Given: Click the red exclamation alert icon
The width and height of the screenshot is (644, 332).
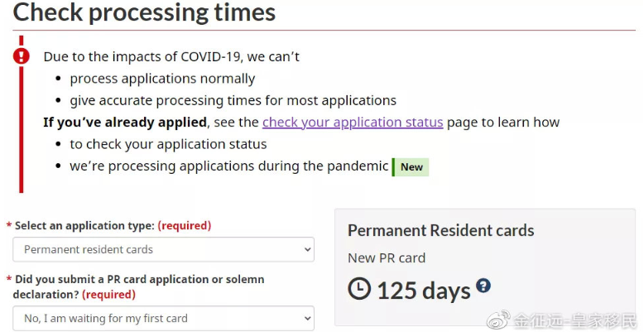Looking at the screenshot, I should 22,55.
